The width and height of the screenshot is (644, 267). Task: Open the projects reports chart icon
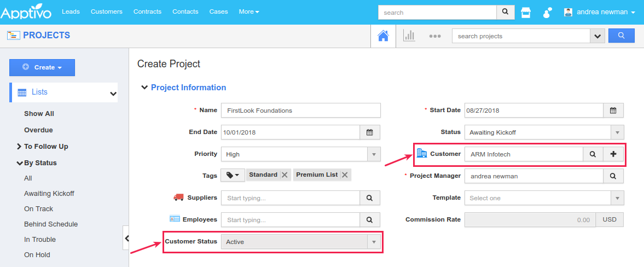[x=409, y=36]
